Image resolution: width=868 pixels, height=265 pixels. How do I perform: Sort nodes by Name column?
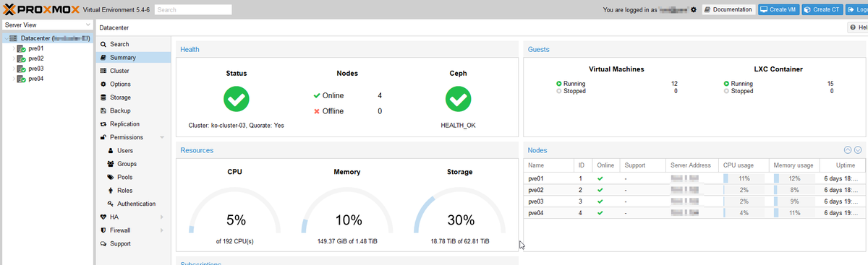[548, 165]
